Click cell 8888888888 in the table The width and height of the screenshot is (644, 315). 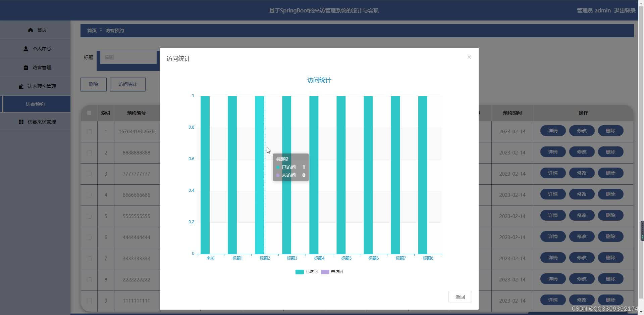pos(137,153)
